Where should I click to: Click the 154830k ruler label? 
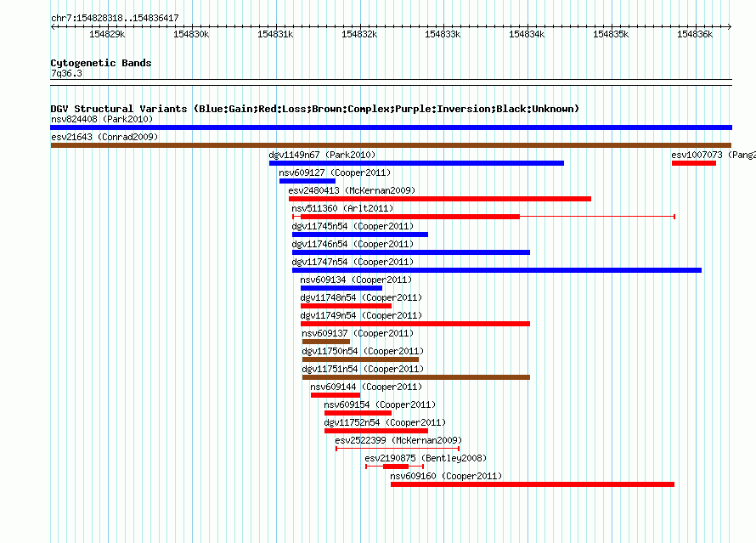(x=191, y=34)
